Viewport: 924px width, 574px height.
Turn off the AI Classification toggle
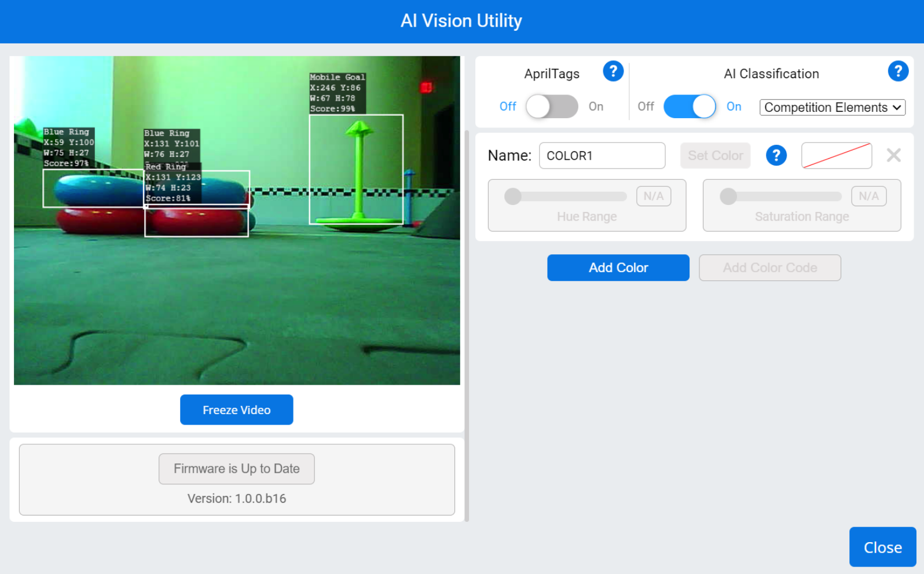(690, 107)
